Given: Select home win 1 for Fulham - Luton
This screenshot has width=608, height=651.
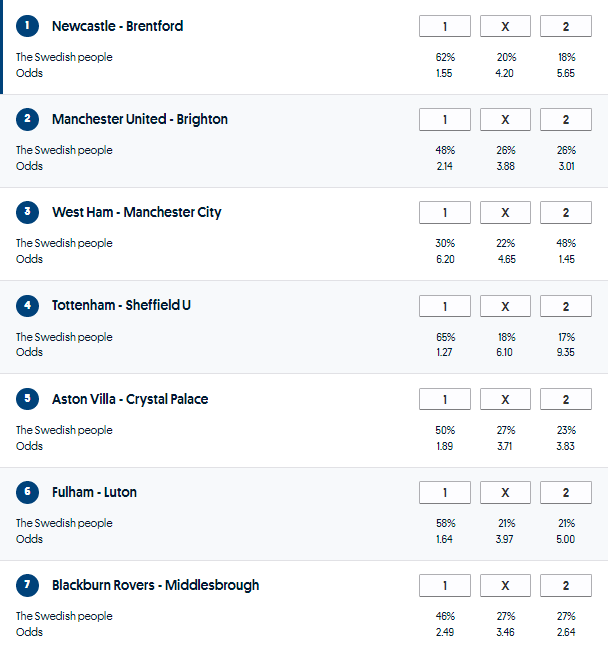Looking at the screenshot, I should (x=445, y=493).
